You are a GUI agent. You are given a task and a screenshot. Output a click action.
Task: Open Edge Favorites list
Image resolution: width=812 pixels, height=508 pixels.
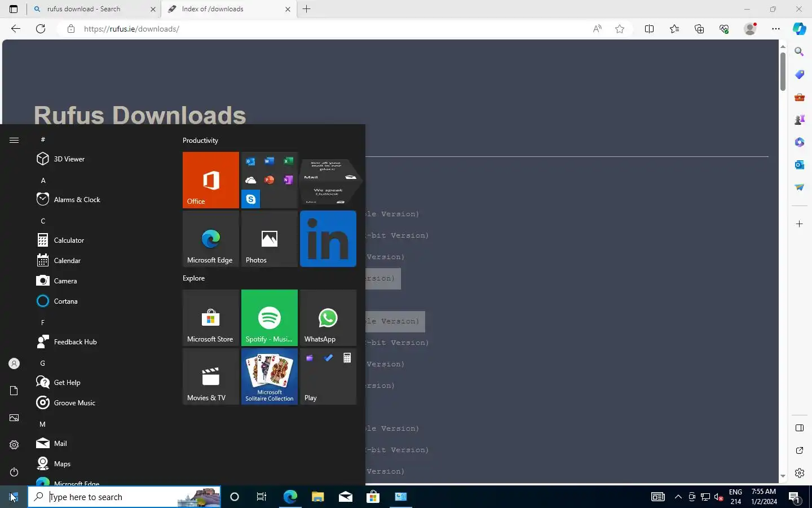click(674, 29)
